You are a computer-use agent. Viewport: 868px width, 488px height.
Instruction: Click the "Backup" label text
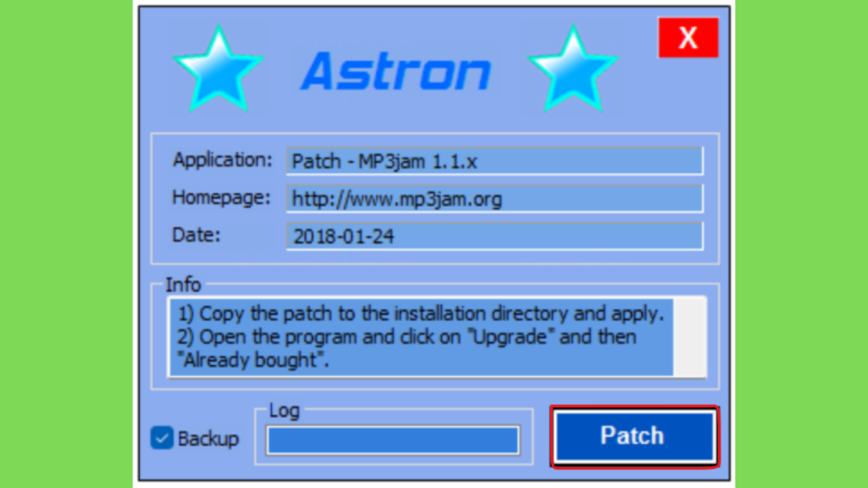tap(209, 439)
